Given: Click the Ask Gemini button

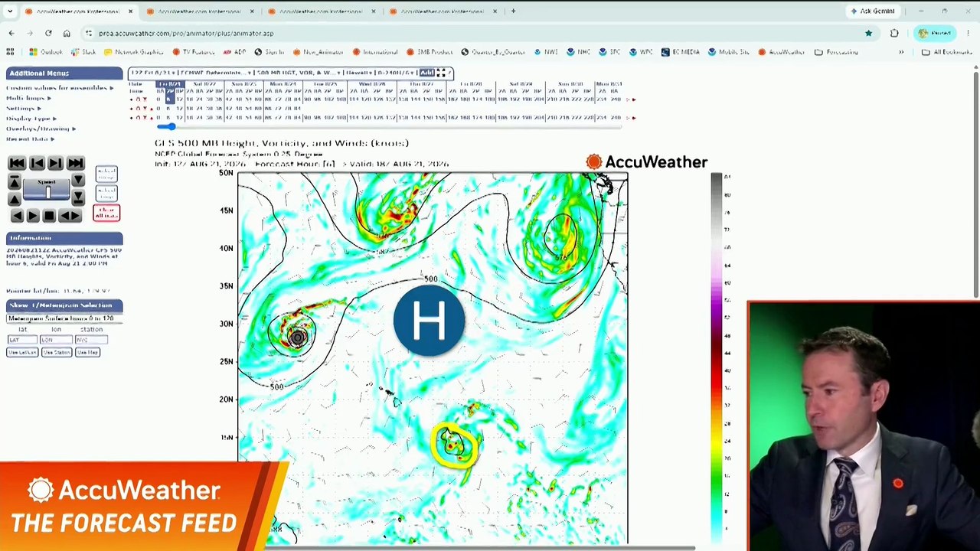Looking at the screenshot, I should click(x=873, y=11).
